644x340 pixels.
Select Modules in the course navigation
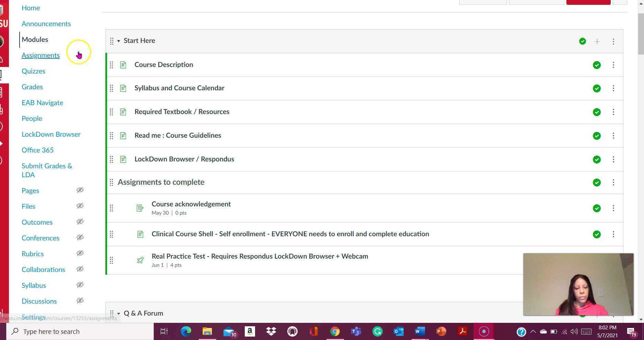coord(35,39)
